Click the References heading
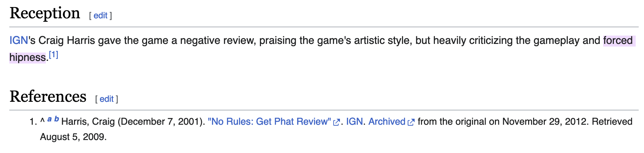The image size is (644, 153). point(48,96)
